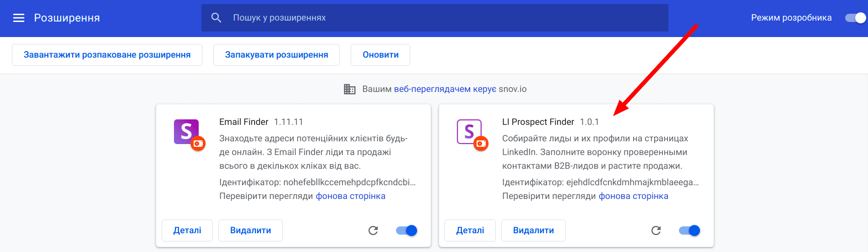Open 'Деталі' for Email Finder
Screen dimensions: 868x252
point(187,231)
